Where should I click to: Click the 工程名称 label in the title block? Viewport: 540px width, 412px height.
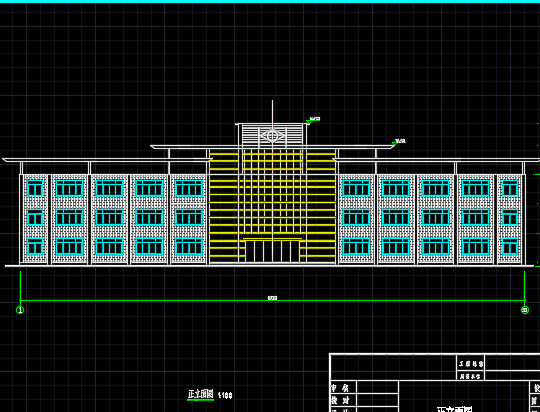(x=471, y=364)
